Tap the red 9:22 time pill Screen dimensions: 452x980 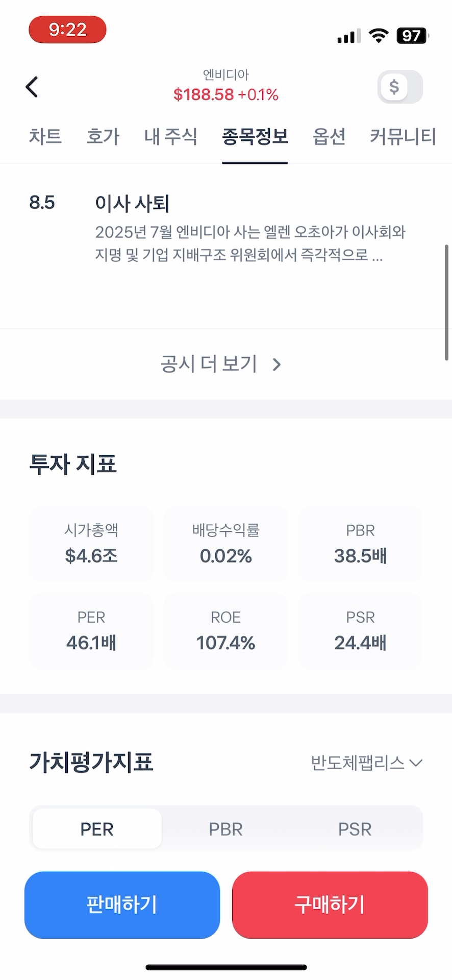tap(67, 30)
